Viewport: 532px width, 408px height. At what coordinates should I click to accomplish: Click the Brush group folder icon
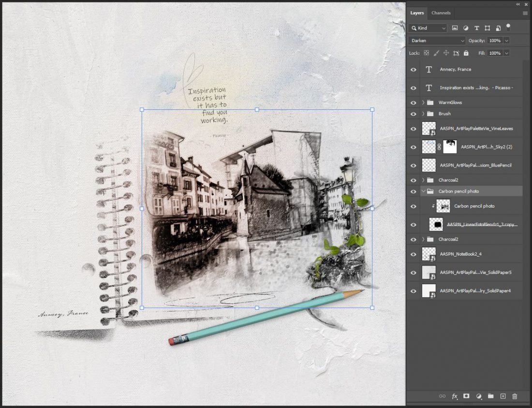click(x=430, y=114)
